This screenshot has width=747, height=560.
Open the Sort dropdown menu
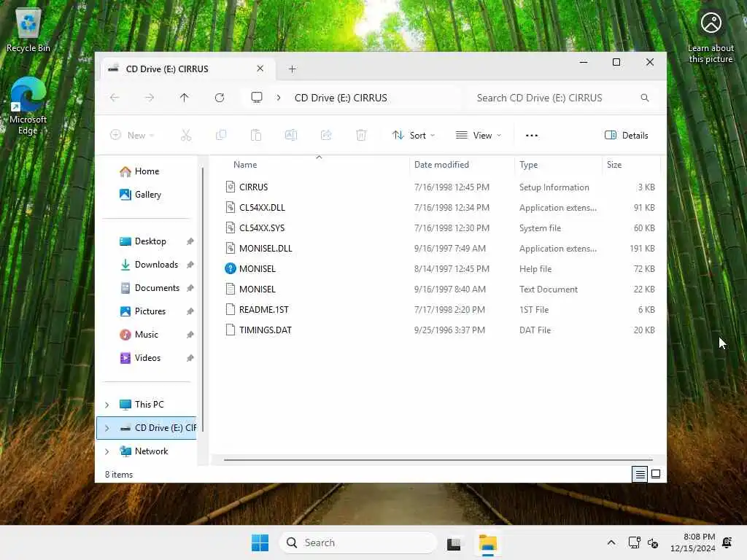click(x=413, y=135)
